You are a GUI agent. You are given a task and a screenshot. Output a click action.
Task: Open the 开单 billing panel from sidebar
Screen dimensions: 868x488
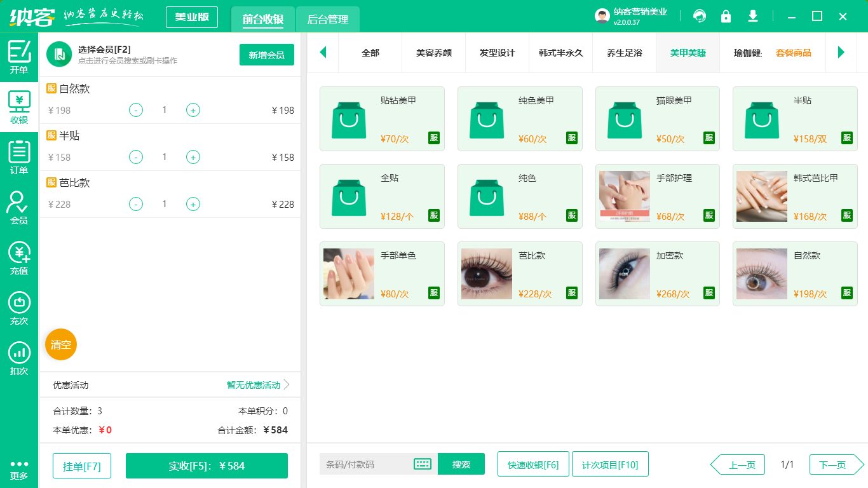pos(18,56)
